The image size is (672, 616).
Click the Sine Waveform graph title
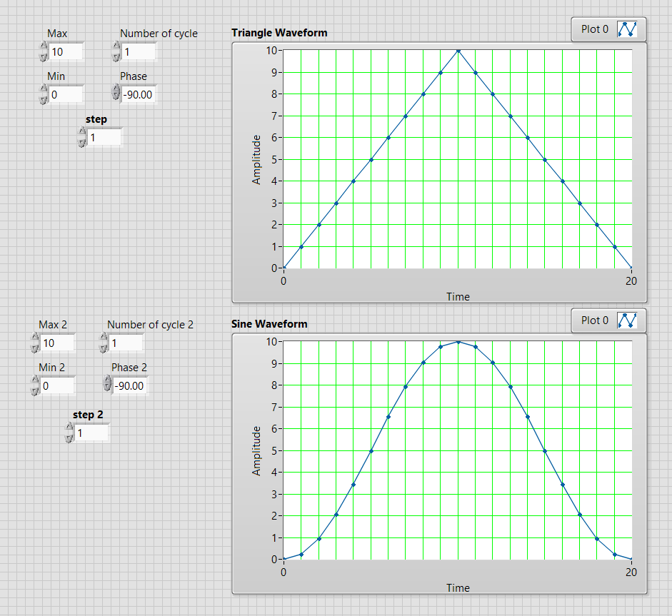point(269,324)
